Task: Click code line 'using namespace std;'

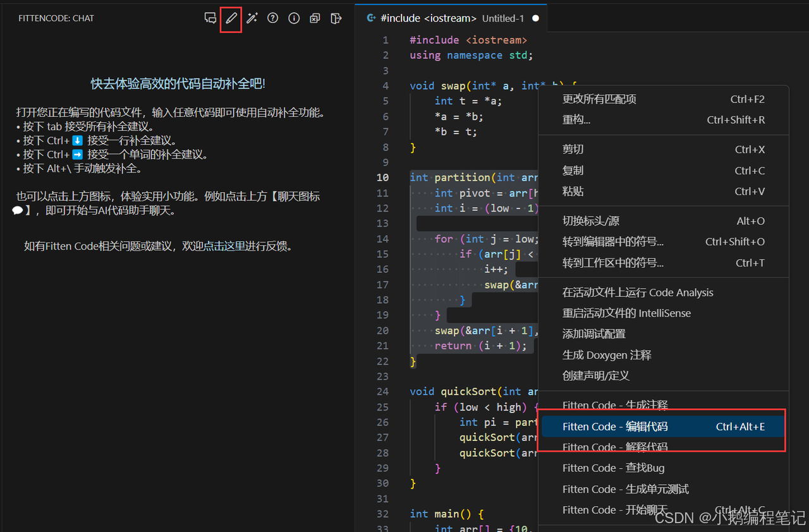Action: (471, 55)
